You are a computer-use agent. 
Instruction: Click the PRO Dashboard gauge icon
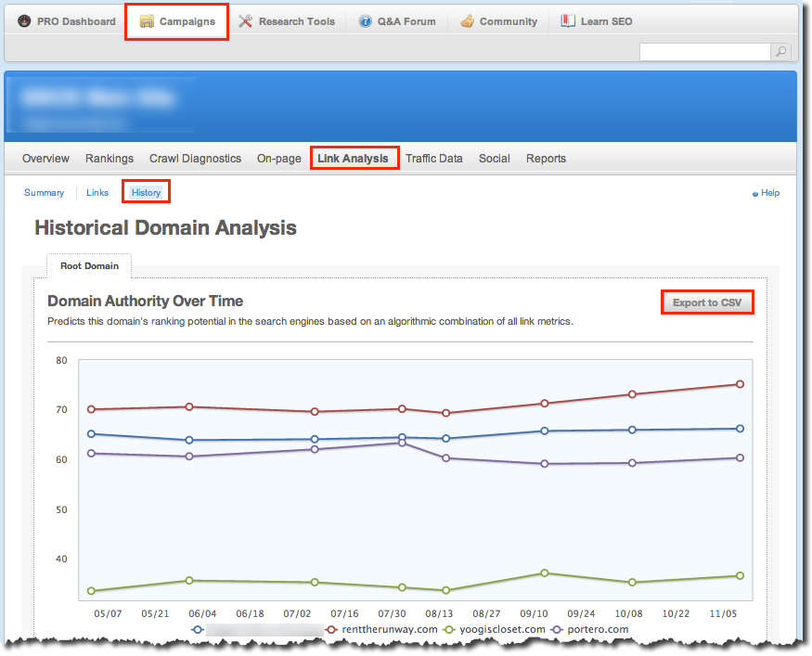coord(24,21)
